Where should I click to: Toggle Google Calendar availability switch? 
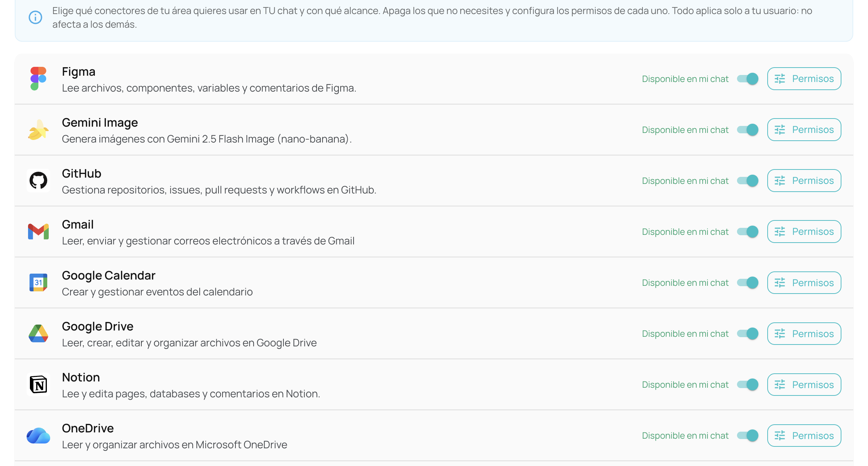point(748,282)
